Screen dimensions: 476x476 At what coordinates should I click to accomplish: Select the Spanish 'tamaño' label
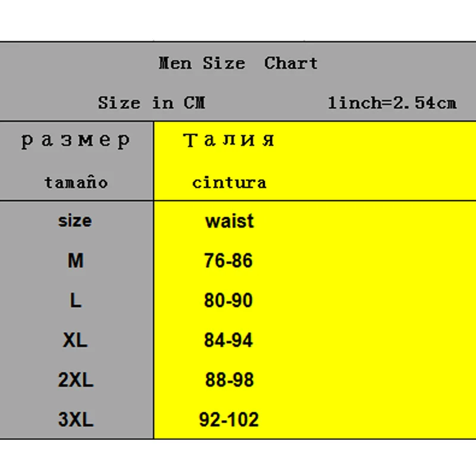(76, 181)
